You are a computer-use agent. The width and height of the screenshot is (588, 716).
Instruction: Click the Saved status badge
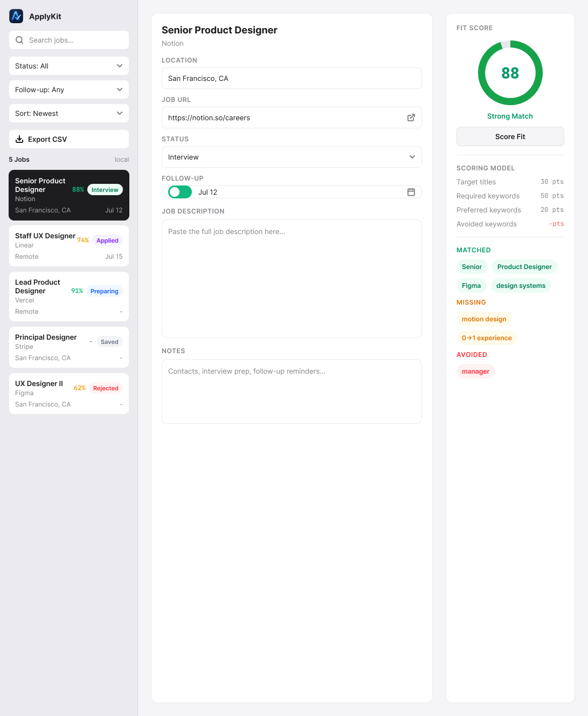point(109,342)
